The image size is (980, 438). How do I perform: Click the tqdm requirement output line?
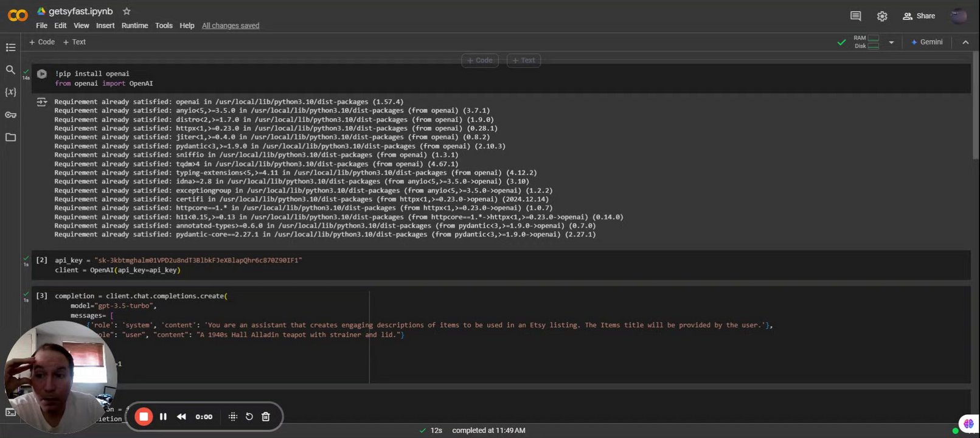click(x=256, y=164)
